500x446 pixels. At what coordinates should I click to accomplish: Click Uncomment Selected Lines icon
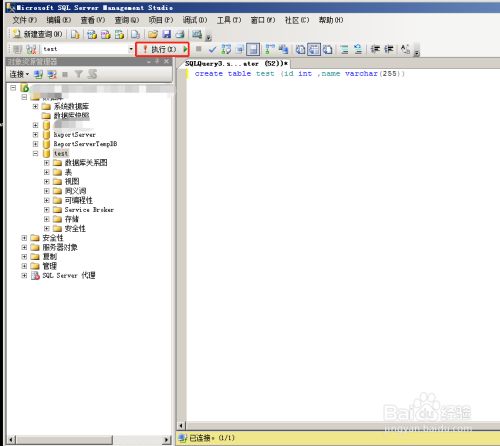point(358,49)
